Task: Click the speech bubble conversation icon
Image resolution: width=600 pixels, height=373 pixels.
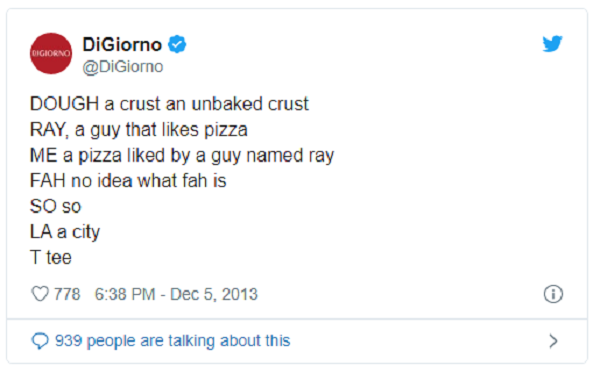Action: 40,340
